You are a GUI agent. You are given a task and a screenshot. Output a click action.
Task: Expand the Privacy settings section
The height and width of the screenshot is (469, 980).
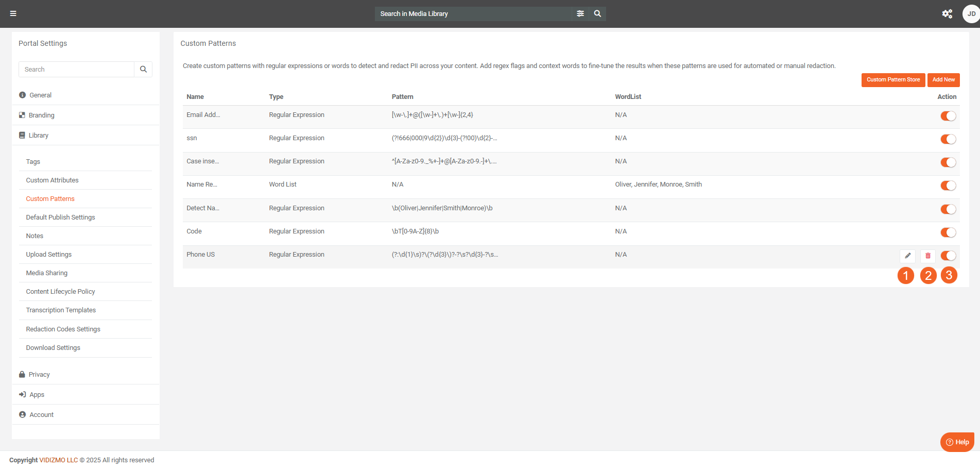39,375
